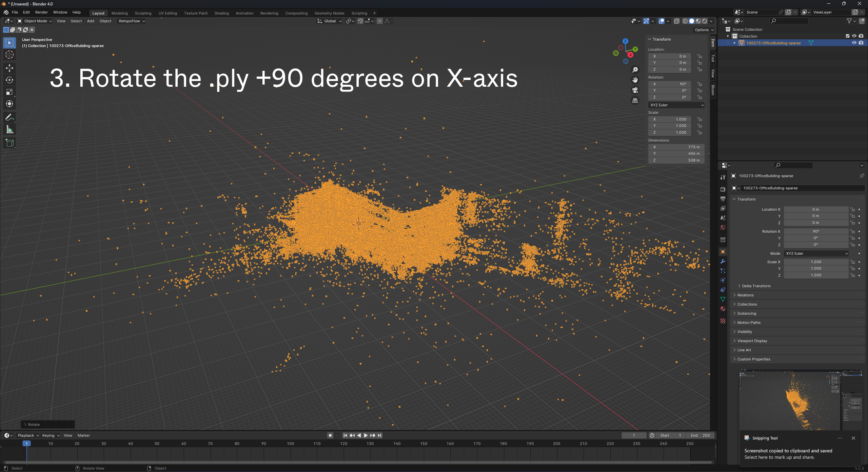Open the World globe properties tab
This screenshot has width=868, height=472.
723,227
